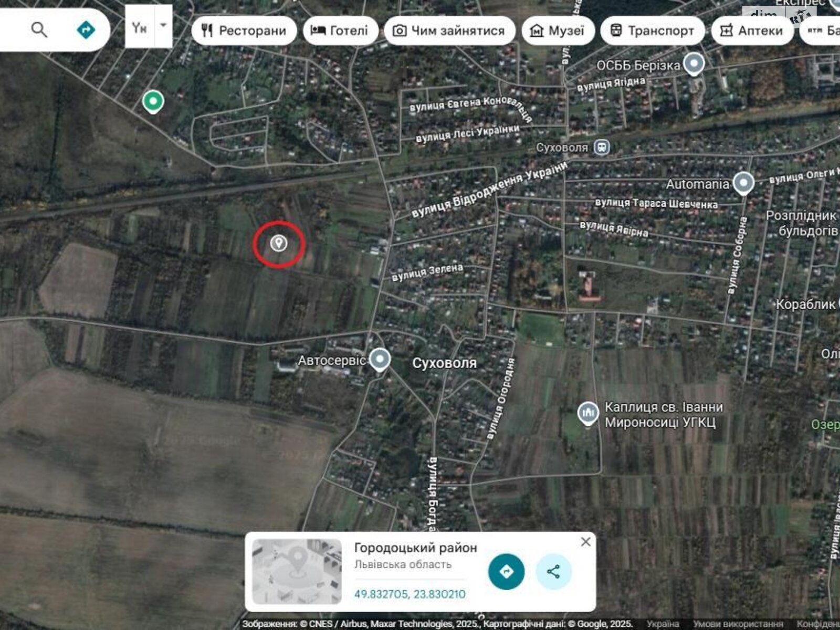Select the Чим зайнятися chip
The image size is (840, 630).
449,30
